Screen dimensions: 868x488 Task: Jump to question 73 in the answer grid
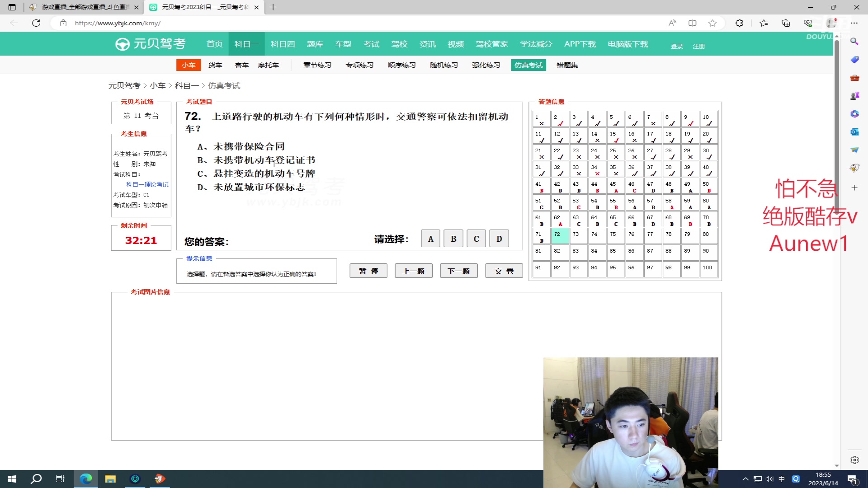578,235
